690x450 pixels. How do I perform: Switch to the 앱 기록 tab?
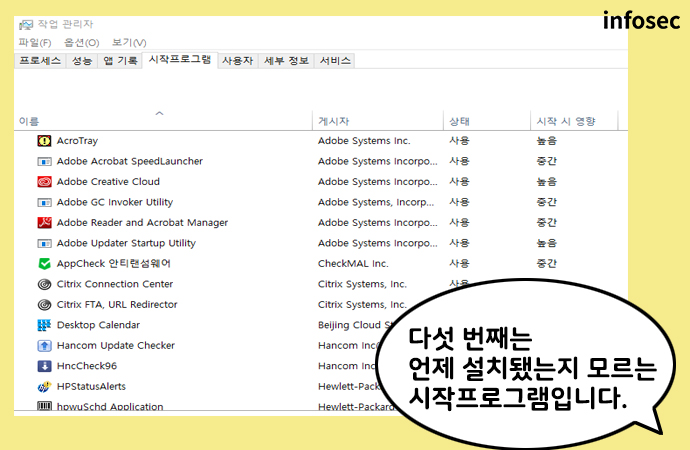[x=120, y=61]
